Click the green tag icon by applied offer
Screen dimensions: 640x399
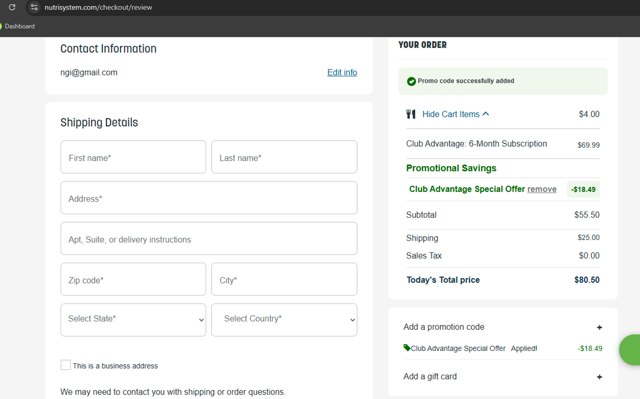pos(407,348)
